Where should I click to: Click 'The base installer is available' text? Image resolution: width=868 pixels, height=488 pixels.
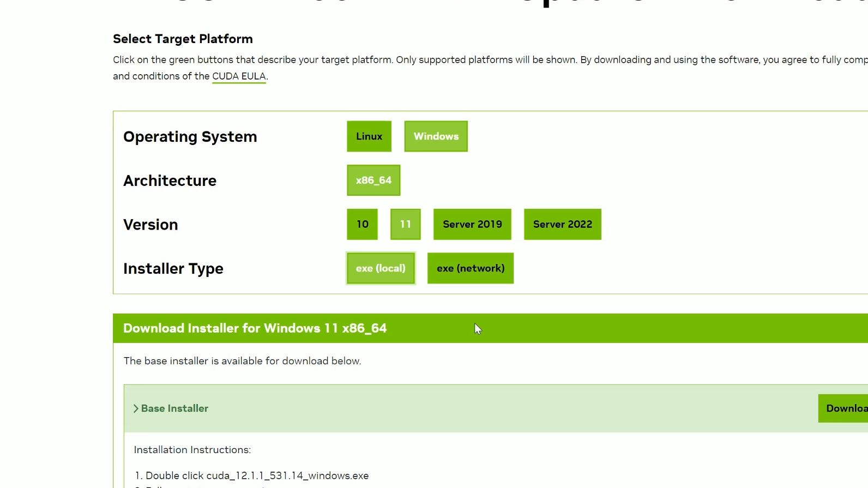point(242,361)
